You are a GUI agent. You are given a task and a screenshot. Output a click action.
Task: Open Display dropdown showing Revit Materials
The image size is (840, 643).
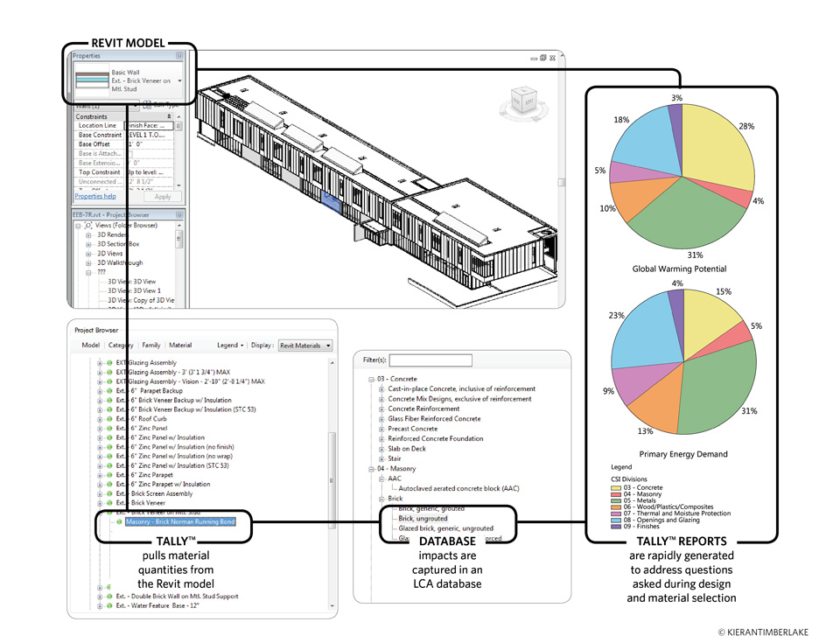click(305, 346)
